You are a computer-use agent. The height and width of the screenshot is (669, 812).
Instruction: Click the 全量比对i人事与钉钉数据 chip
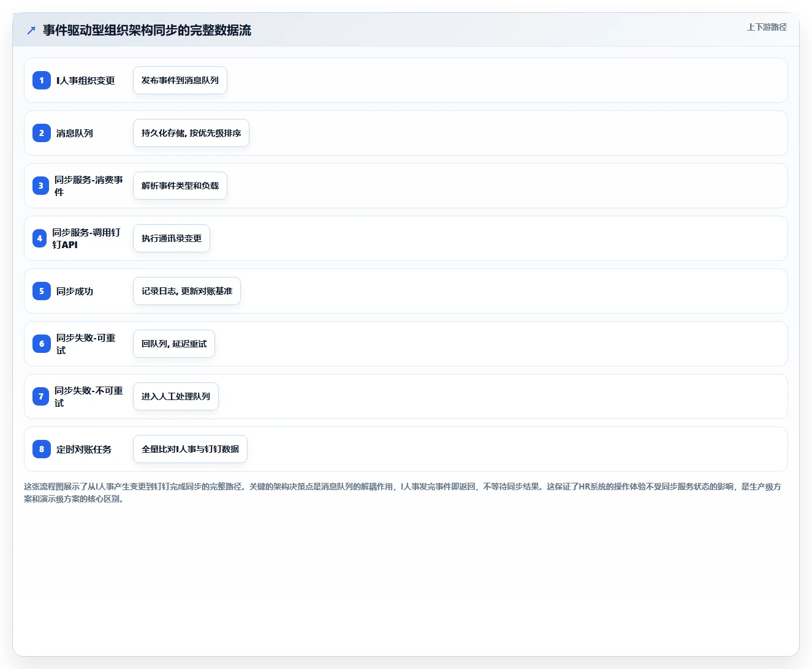pyautogui.click(x=191, y=449)
